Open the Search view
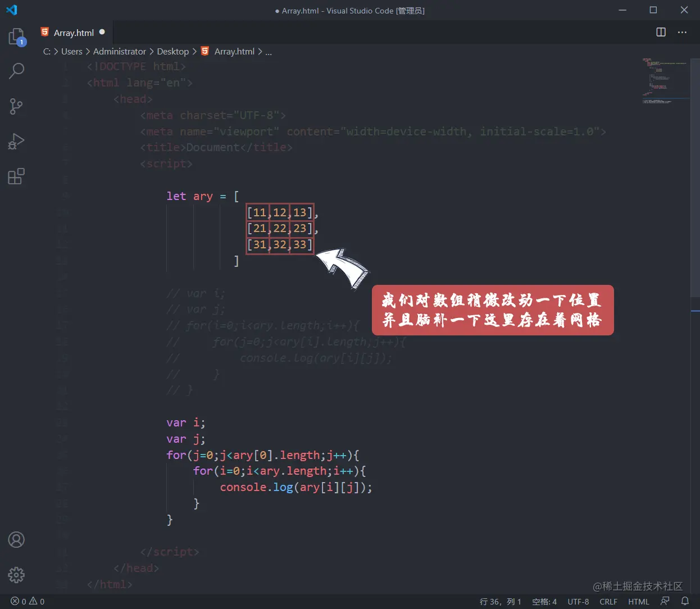The width and height of the screenshot is (700, 609). (x=16, y=71)
